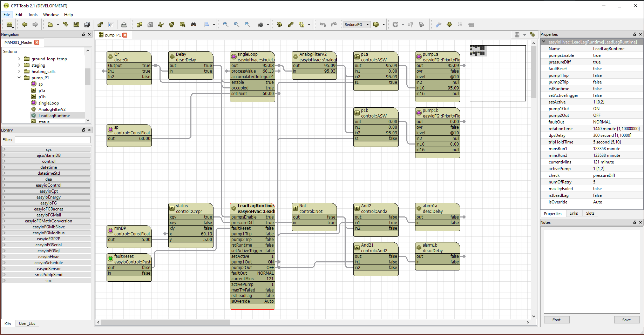Toggle the grid display icon above canvas
This screenshot has width=644, height=335.
517,35
